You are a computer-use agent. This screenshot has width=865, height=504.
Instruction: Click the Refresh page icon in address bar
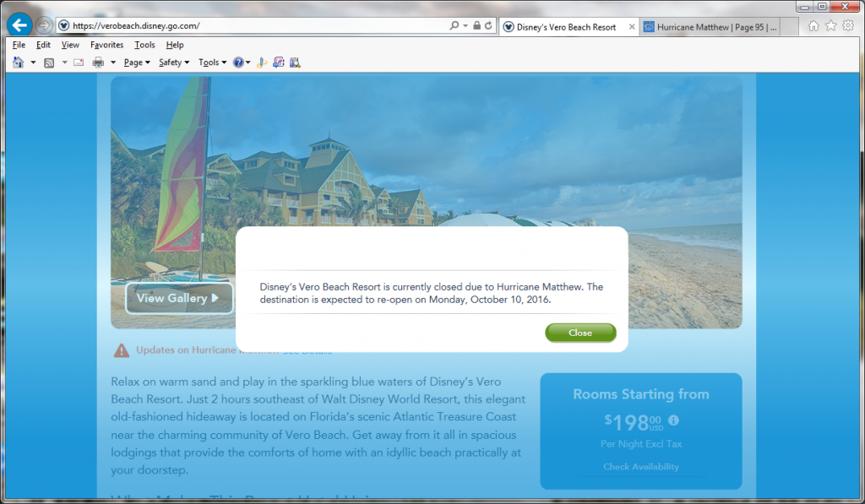pyautogui.click(x=488, y=26)
